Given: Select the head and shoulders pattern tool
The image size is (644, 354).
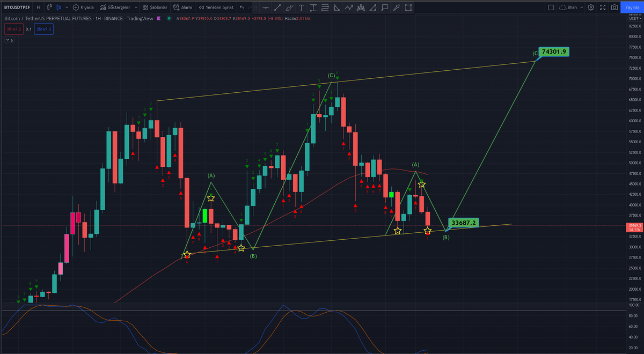Looking at the screenshot, I should tap(361, 8).
